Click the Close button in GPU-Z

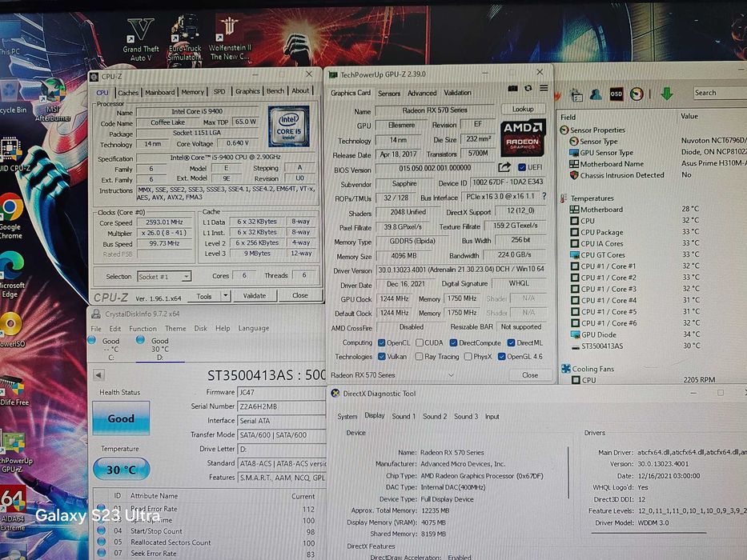click(530, 375)
